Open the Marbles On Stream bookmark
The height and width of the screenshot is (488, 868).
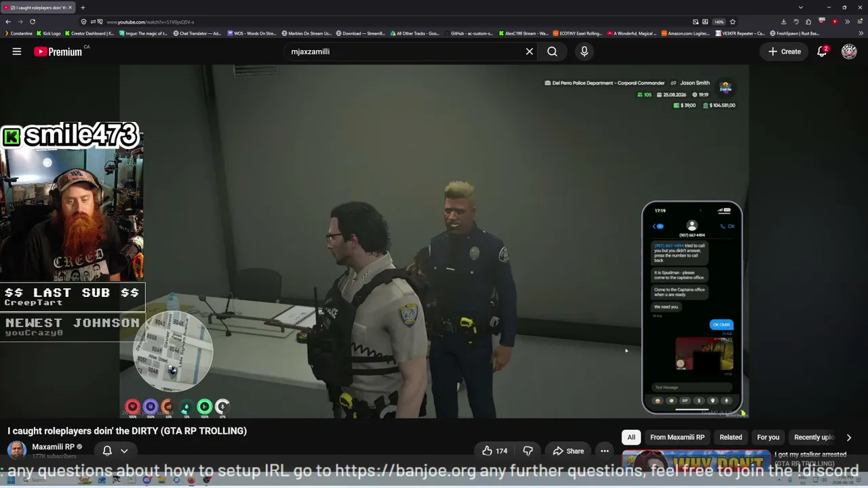click(306, 33)
